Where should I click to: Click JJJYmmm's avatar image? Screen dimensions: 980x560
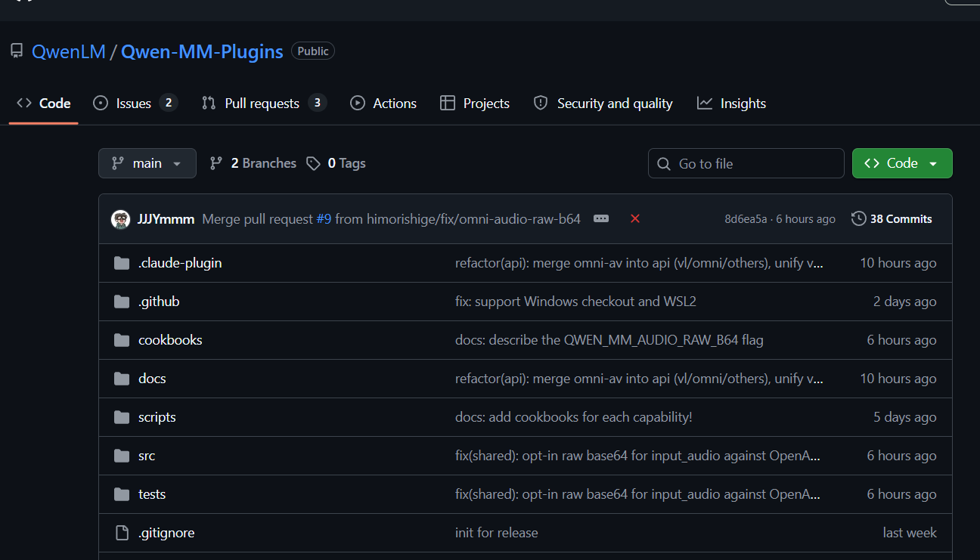click(x=120, y=219)
